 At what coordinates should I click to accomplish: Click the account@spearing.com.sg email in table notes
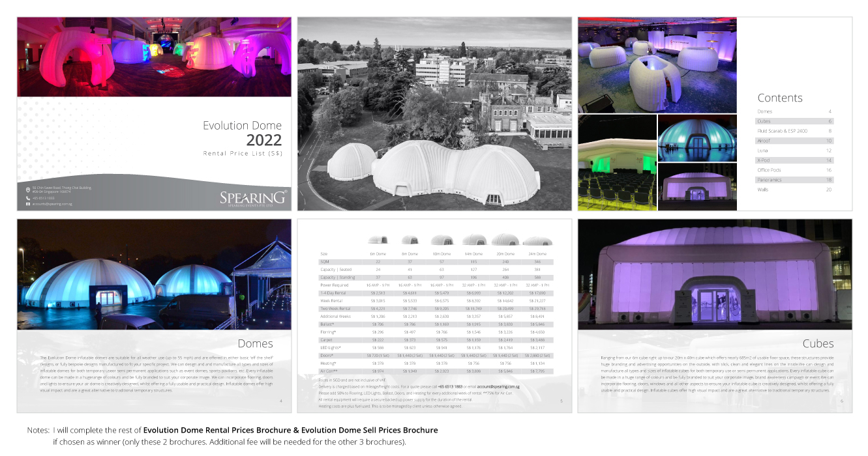497,386
